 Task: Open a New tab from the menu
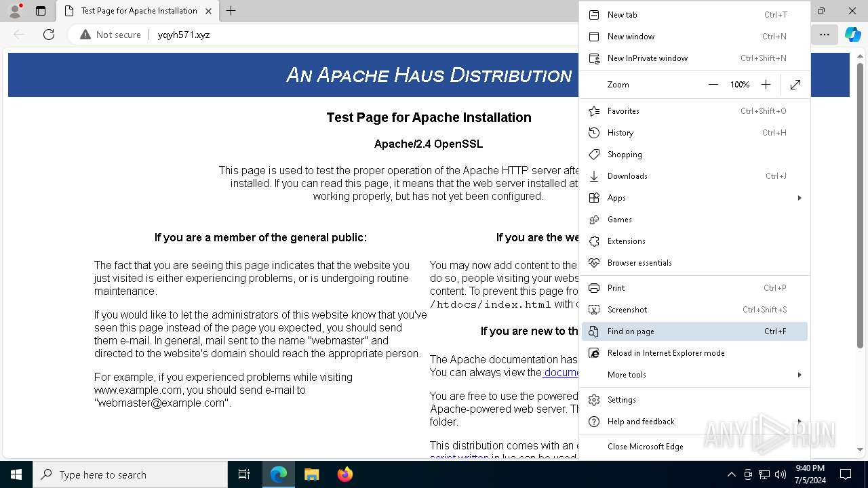tap(694, 14)
